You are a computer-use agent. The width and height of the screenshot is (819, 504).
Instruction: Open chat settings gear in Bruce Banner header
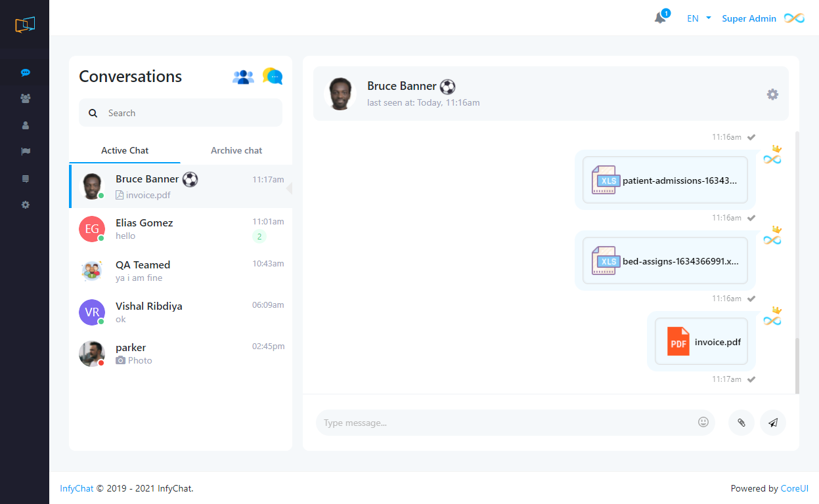(x=772, y=94)
